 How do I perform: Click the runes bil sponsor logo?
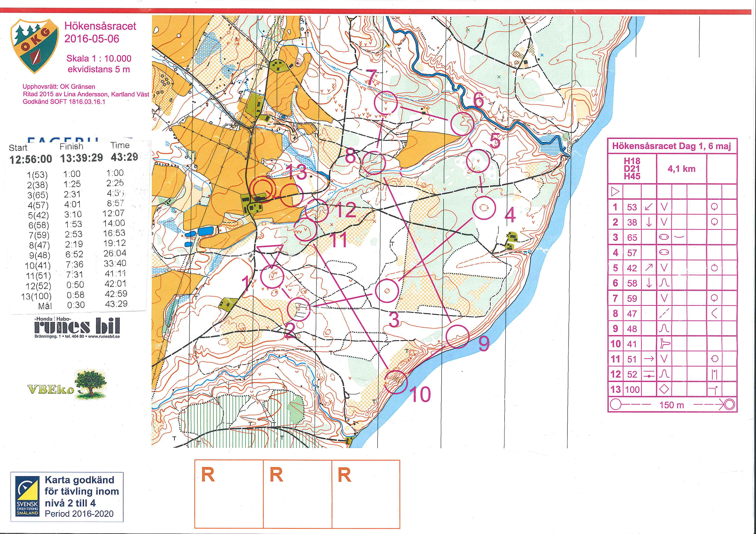click(77, 328)
